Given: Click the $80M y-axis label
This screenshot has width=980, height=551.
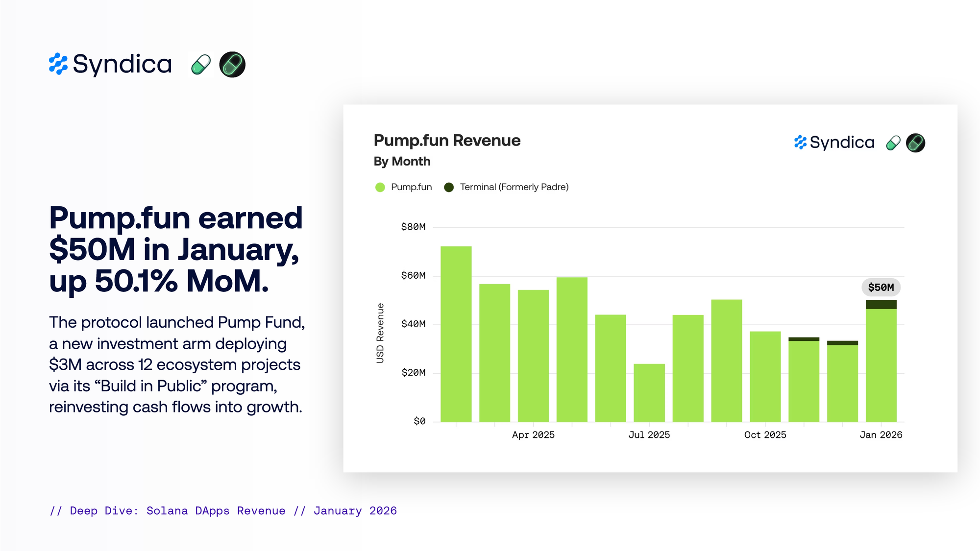Looking at the screenshot, I should [413, 227].
